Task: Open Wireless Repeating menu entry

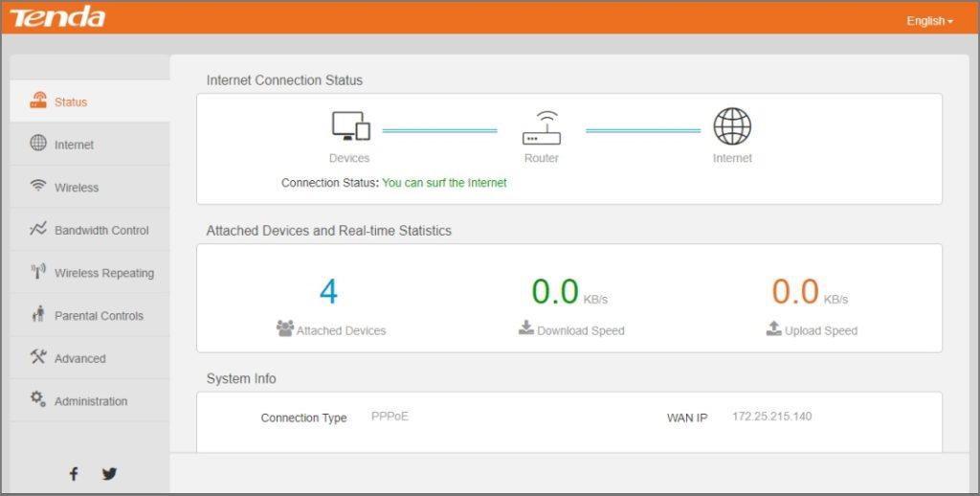Action: pos(90,272)
